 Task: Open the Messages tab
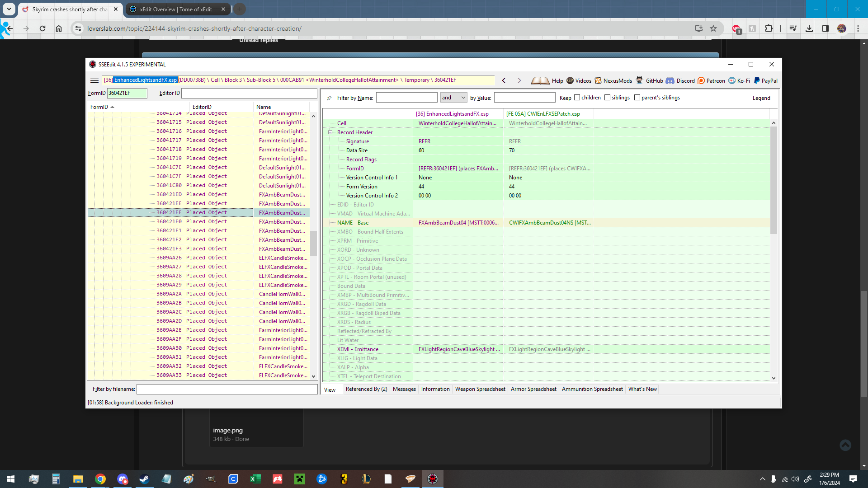pos(404,389)
